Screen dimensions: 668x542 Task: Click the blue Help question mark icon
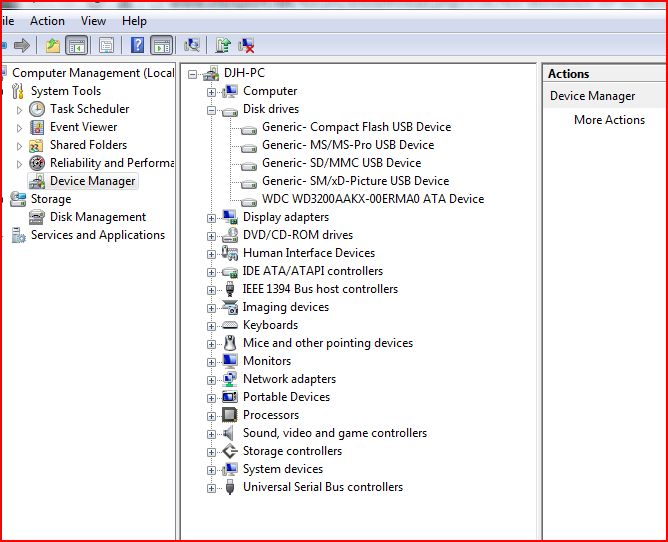point(137,45)
